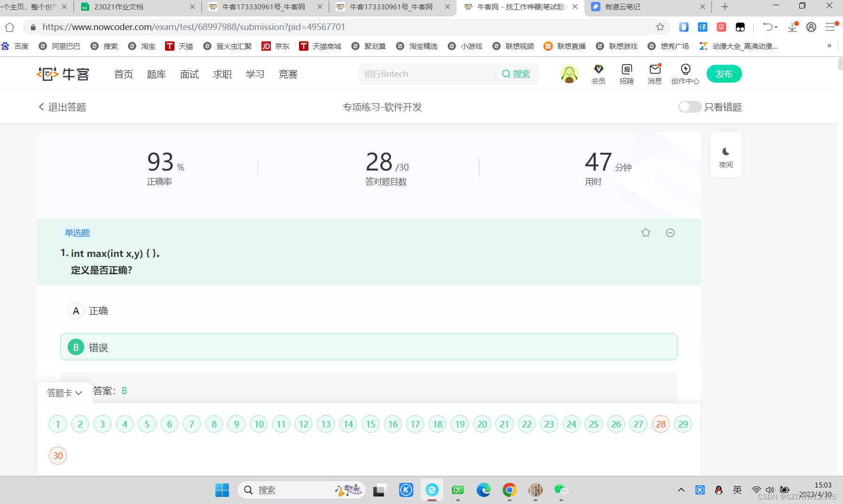Click the minus icon on question 1

[x=670, y=232]
